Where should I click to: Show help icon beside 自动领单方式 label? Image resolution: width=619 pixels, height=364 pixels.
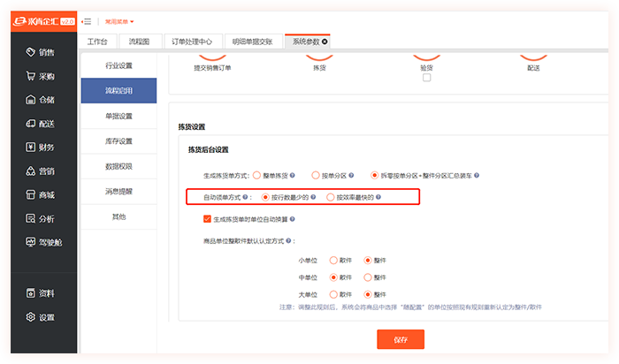coord(245,197)
